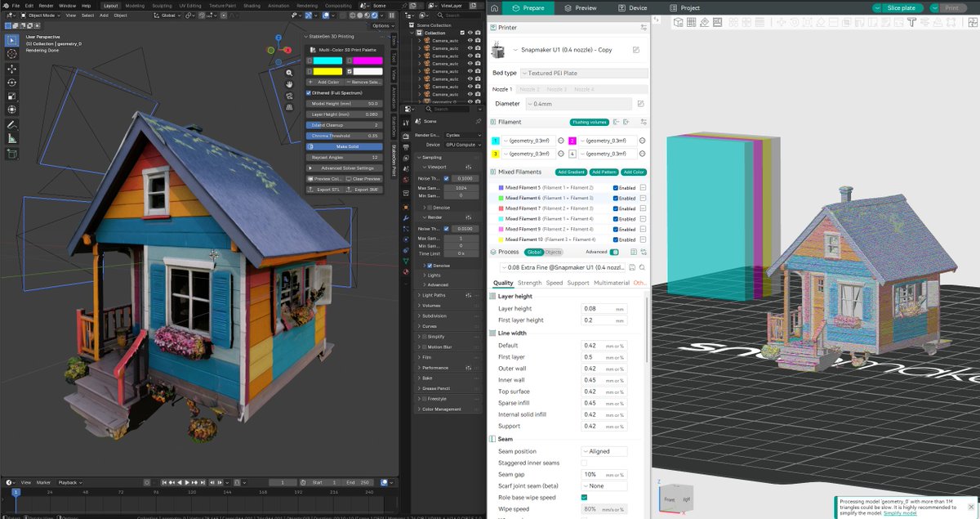Click viewport zoom magnifier gizmo
This screenshot has width=980, height=519.
pos(289,72)
